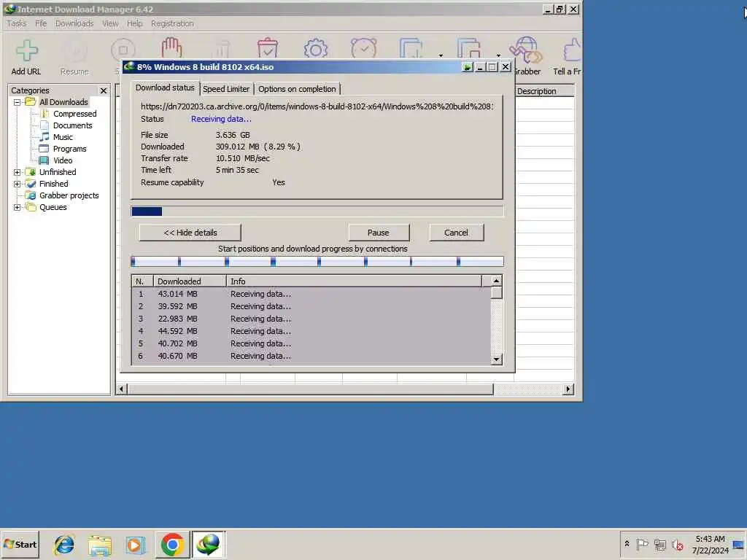
Task: Click the Stop Queue toolbar icon
Action: point(469,48)
